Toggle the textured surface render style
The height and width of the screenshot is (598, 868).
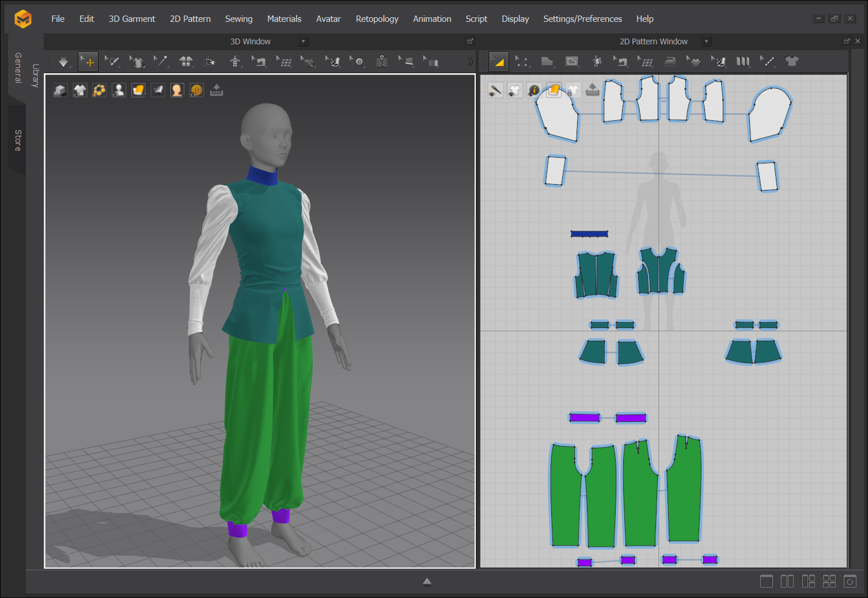click(x=138, y=90)
